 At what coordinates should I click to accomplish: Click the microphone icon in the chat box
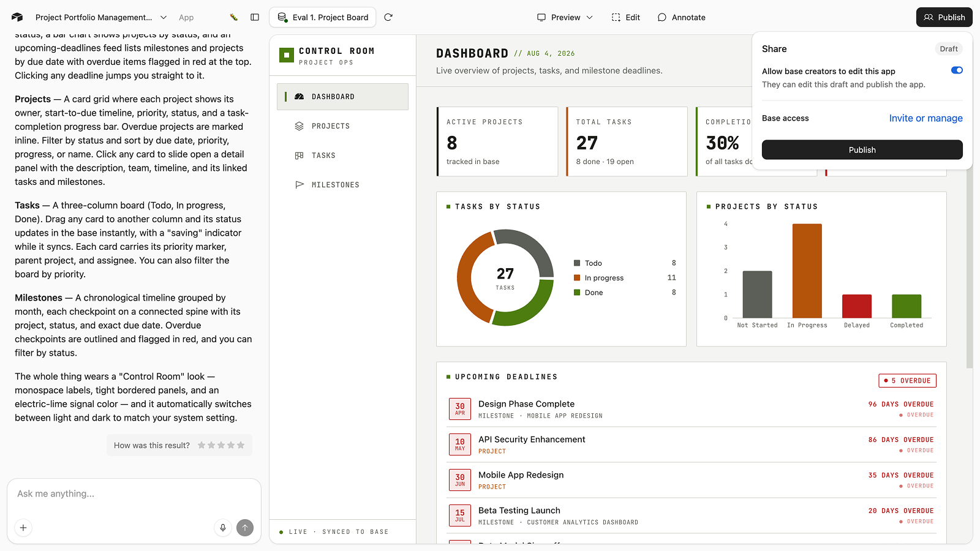click(223, 528)
